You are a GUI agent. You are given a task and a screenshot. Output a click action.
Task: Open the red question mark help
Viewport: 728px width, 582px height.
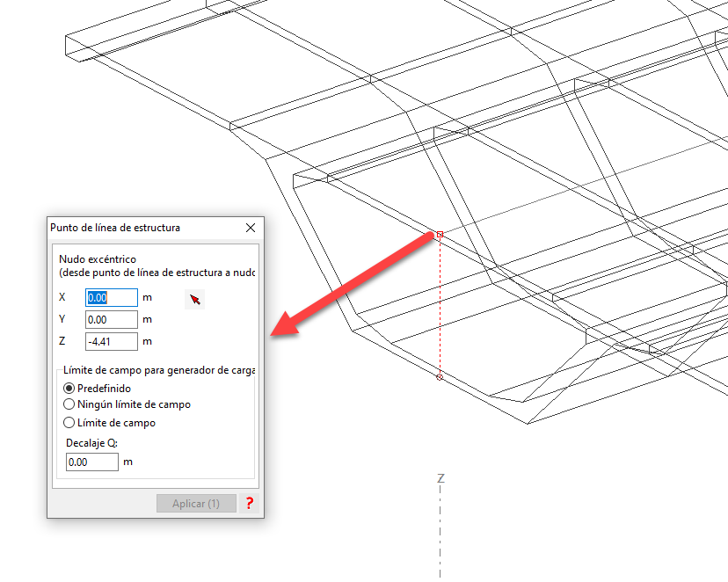pyautogui.click(x=250, y=503)
